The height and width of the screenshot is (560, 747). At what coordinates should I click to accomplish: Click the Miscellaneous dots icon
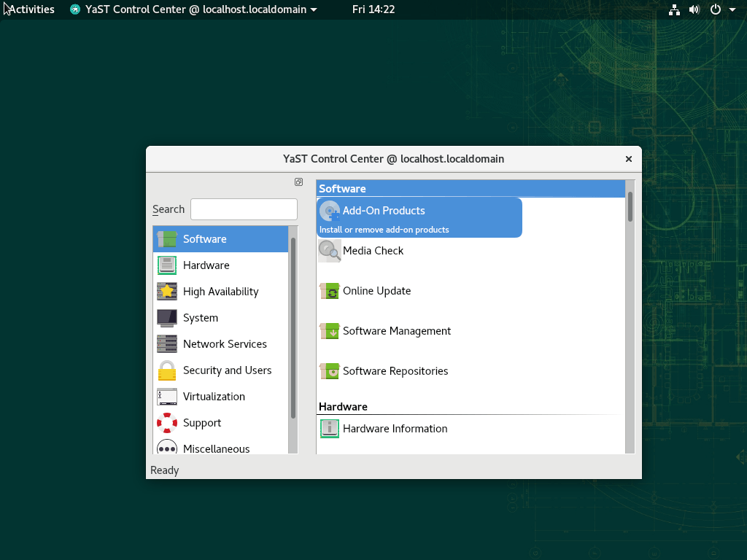[x=167, y=448]
